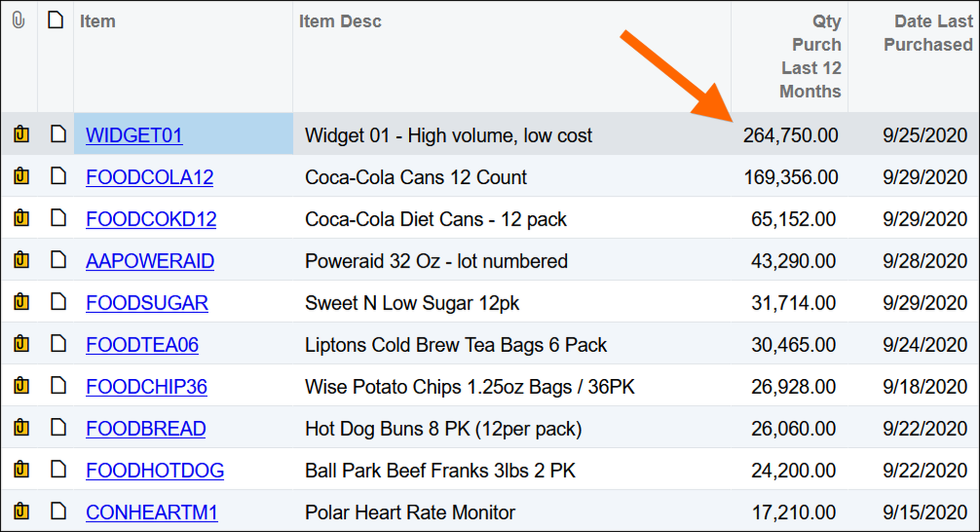This screenshot has height=532, width=980.
Task: Click the attachment icon for FOODSUGAR row
Action: (x=21, y=301)
